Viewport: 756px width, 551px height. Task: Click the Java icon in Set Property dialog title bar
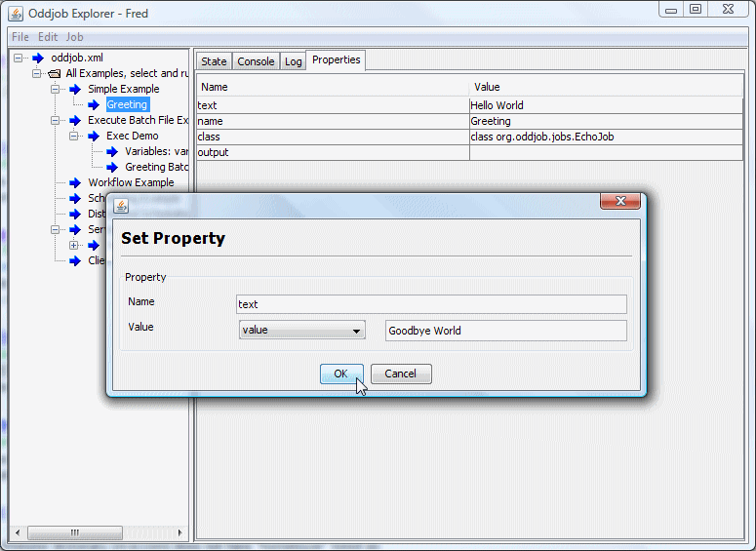[122, 206]
